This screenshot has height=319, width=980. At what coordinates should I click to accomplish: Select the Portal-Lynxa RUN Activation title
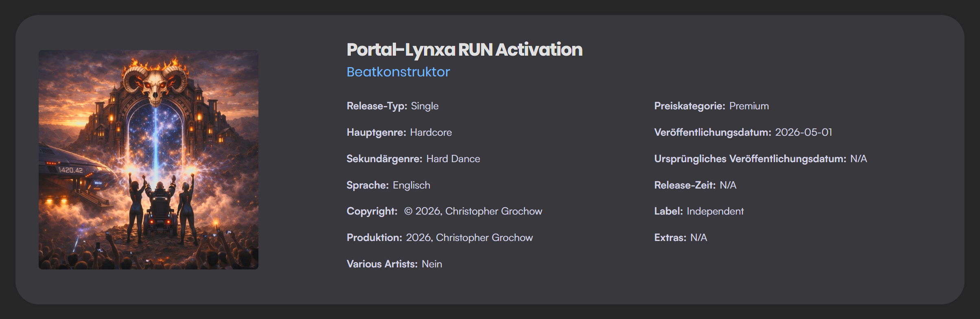click(x=464, y=50)
